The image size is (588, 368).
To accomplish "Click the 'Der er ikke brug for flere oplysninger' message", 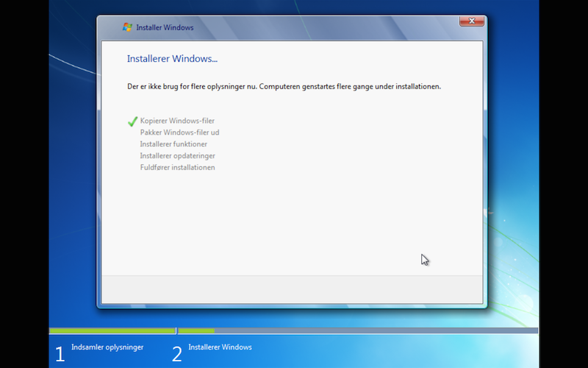I will (284, 86).
